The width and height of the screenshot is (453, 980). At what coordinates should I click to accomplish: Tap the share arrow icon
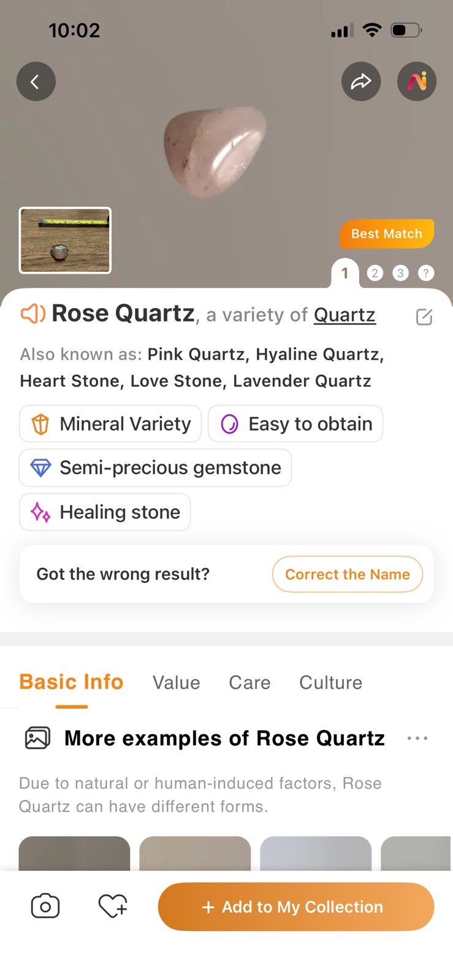pyautogui.click(x=360, y=81)
